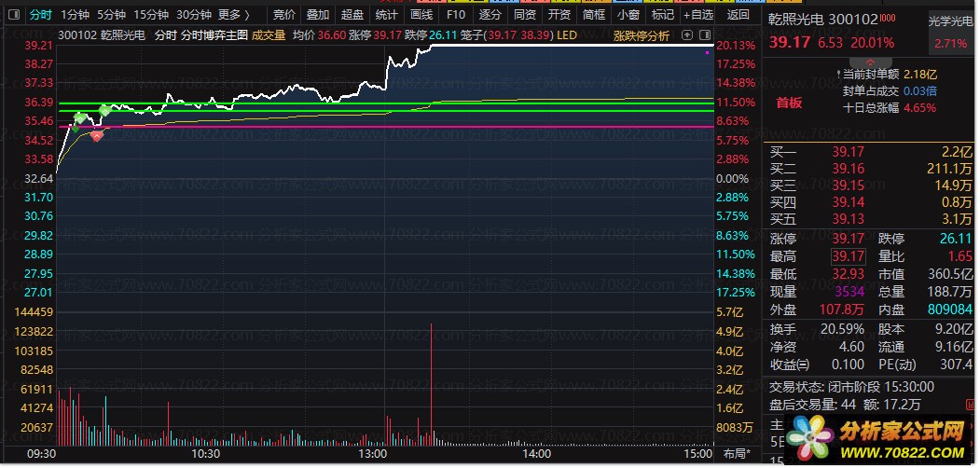Select the 买二 bid row at 39.16
Screen dimensions: 980x468
(x=871, y=169)
